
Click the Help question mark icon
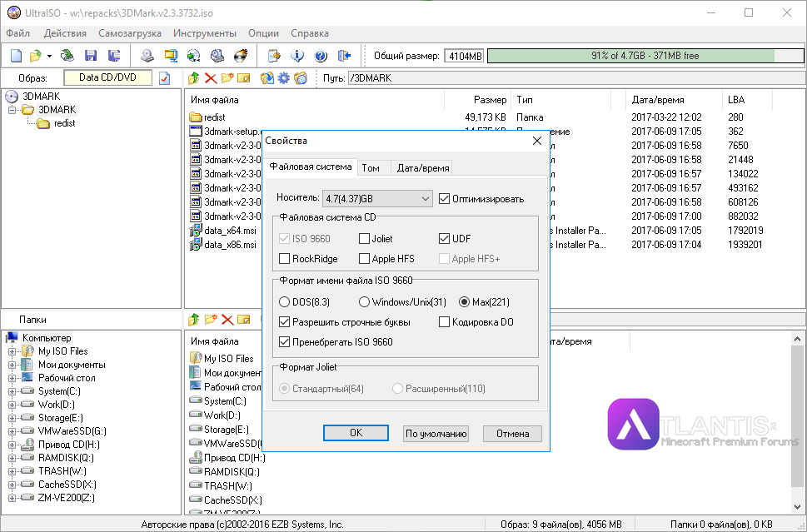tap(321, 56)
